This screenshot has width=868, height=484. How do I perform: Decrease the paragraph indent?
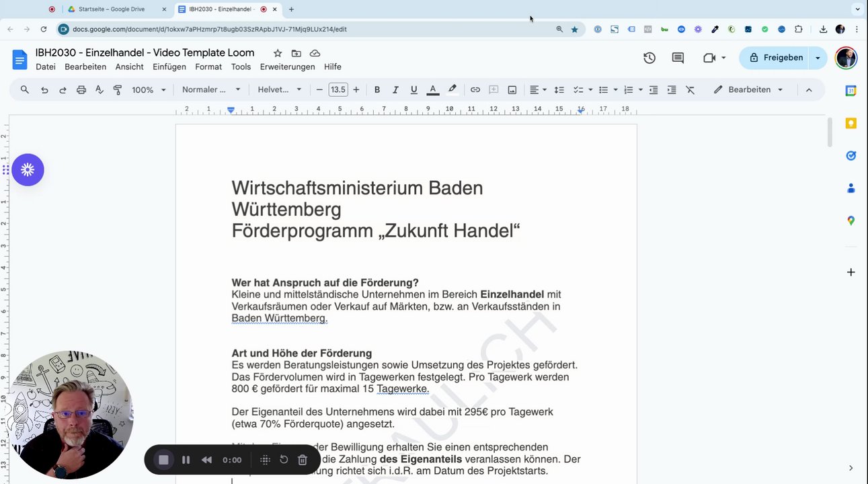[x=653, y=89]
